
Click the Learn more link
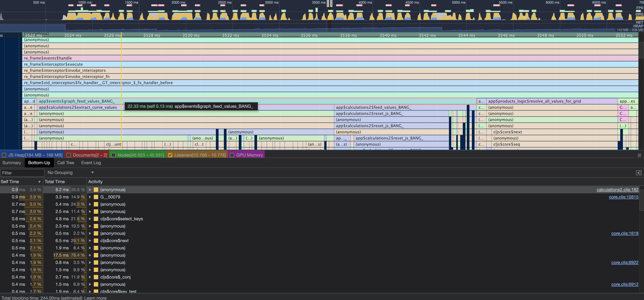(x=95, y=298)
